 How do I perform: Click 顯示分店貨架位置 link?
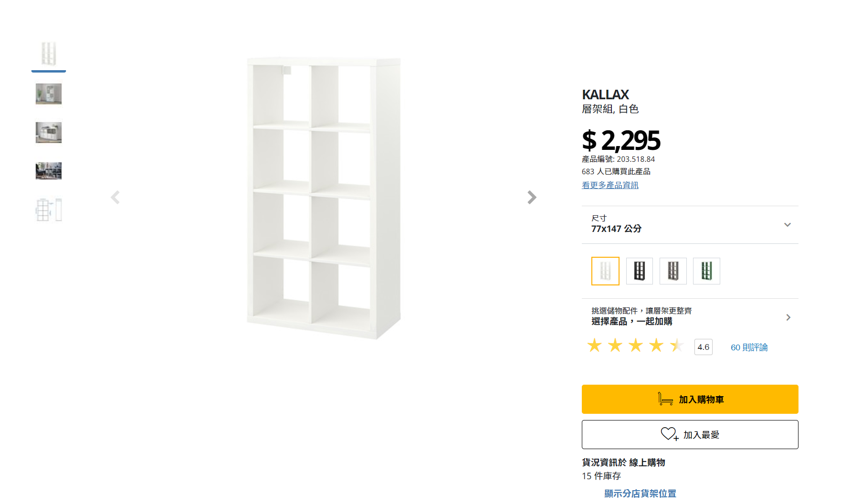click(x=640, y=493)
